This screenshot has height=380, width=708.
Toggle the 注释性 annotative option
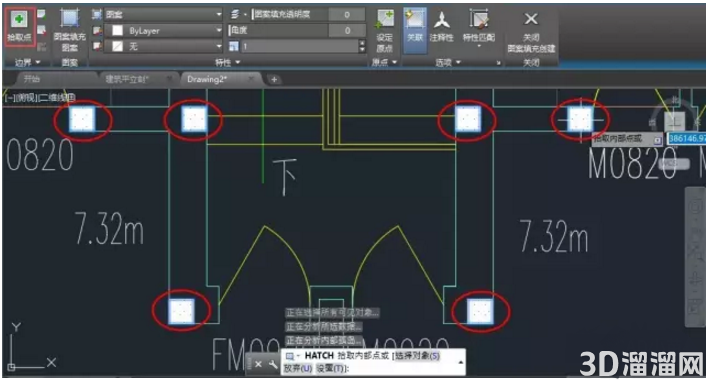click(442, 27)
